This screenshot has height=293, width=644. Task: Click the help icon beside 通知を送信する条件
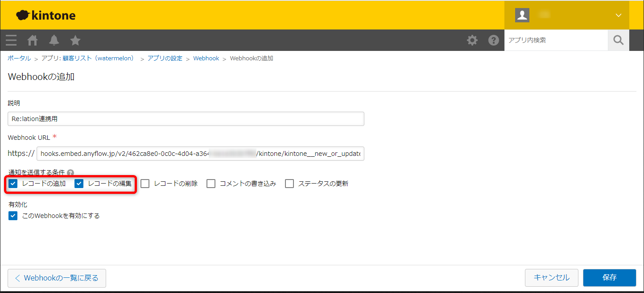click(x=70, y=172)
